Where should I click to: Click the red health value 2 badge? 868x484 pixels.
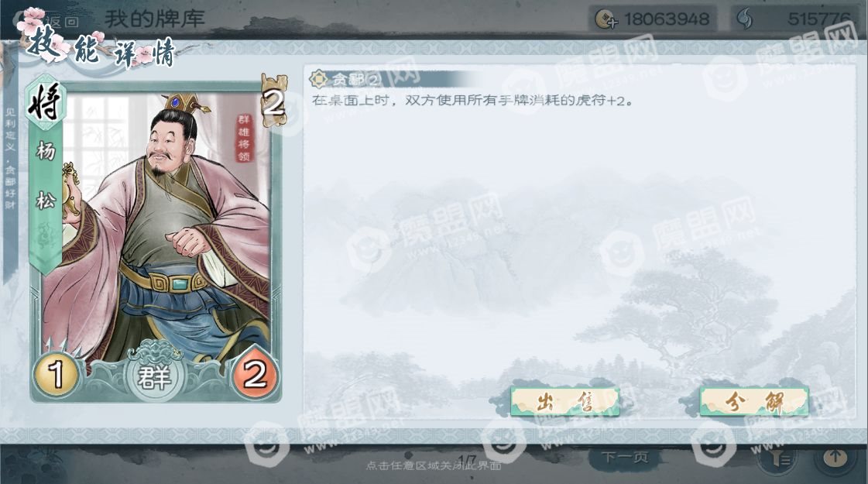(255, 374)
